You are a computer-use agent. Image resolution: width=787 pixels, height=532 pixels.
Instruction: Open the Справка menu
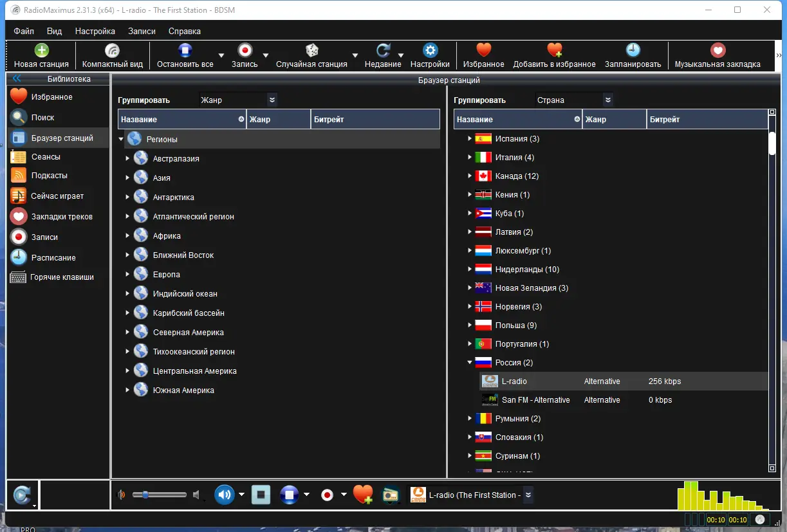(x=185, y=31)
